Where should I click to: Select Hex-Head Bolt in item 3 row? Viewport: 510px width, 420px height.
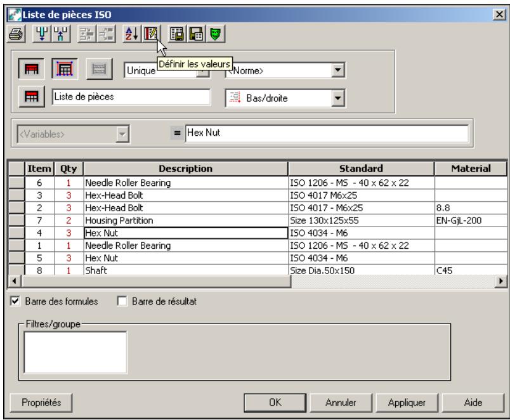tap(186, 195)
